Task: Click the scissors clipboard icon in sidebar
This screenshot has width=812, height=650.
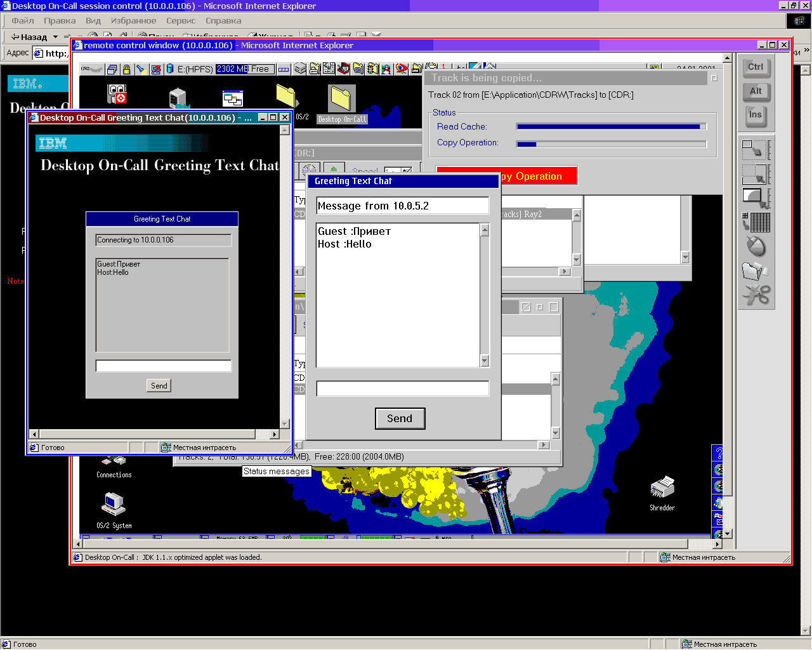Action: 756,295
